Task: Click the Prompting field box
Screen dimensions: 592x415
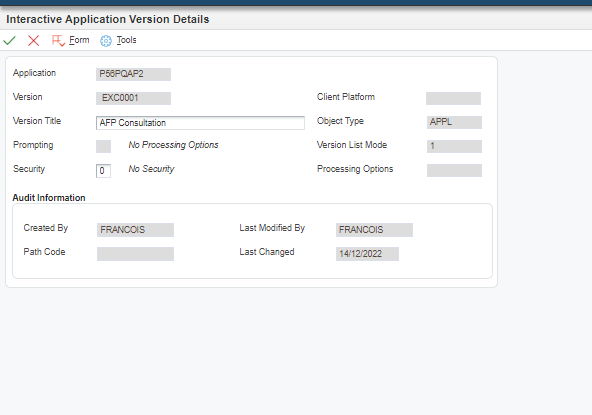Action: tap(103, 146)
